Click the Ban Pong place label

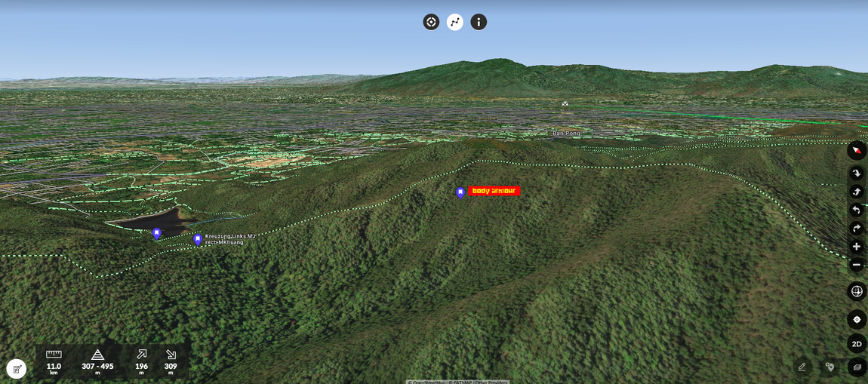[x=566, y=134]
